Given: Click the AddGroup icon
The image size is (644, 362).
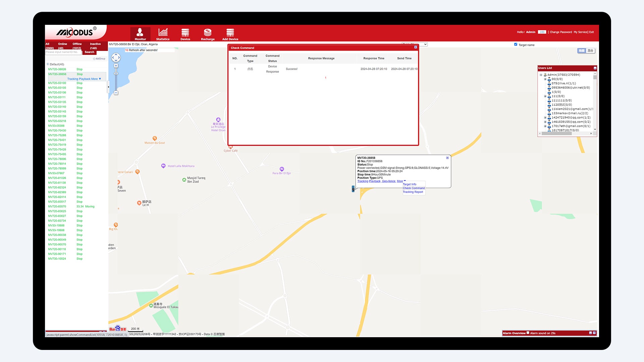Looking at the screenshot, I should click(x=99, y=59).
